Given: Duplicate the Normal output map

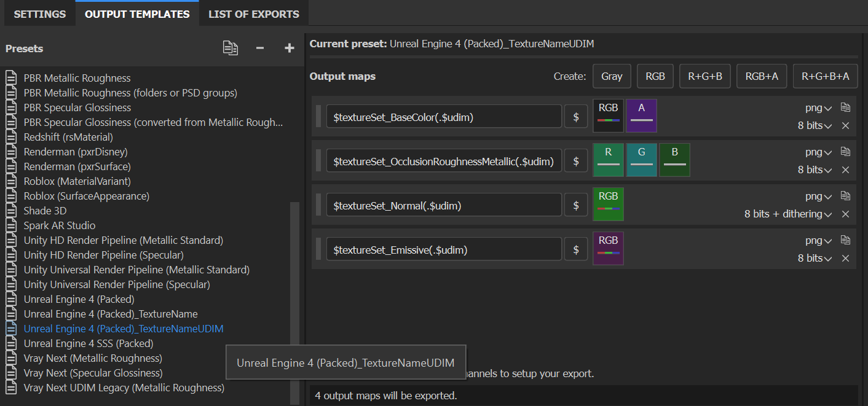Looking at the screenshot, I should [x=845, y=196].
